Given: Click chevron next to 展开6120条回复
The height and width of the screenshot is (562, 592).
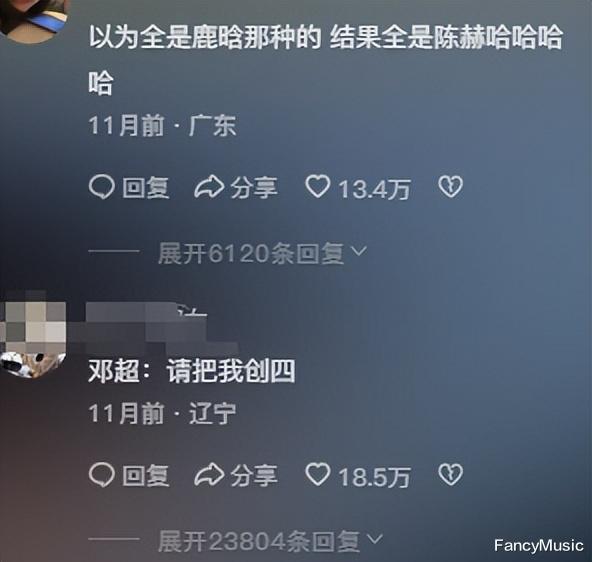Looking at the screenshot, I should [359, 251].
